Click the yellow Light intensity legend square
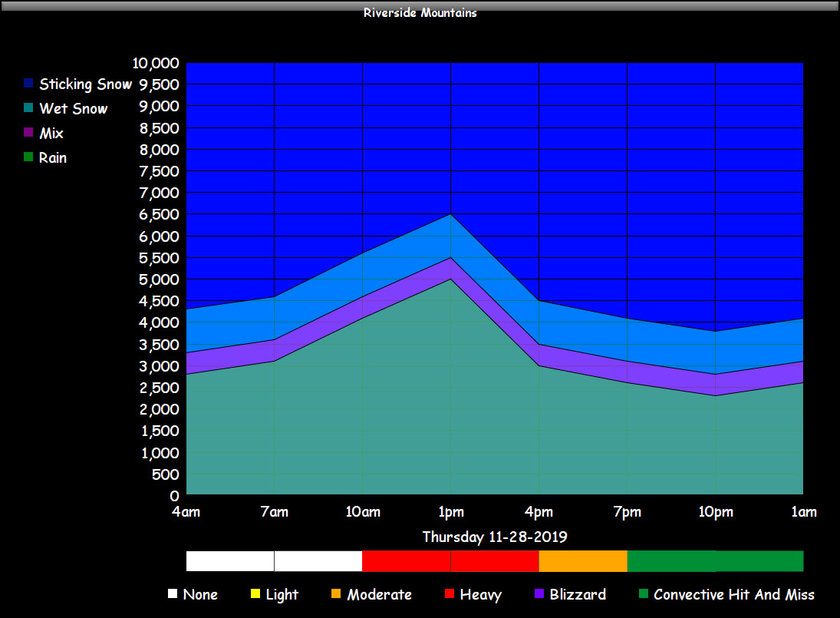The width and height of the screenshot is (840, 618). pos(255,594)
